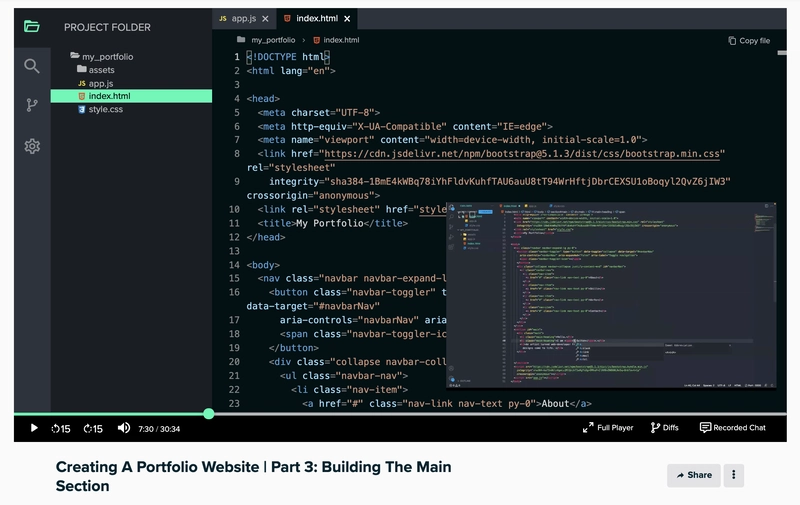This screenshot has height=505, width=800.
Task: Click the DOCTYPE html line
Action: [x=288, y=57]
